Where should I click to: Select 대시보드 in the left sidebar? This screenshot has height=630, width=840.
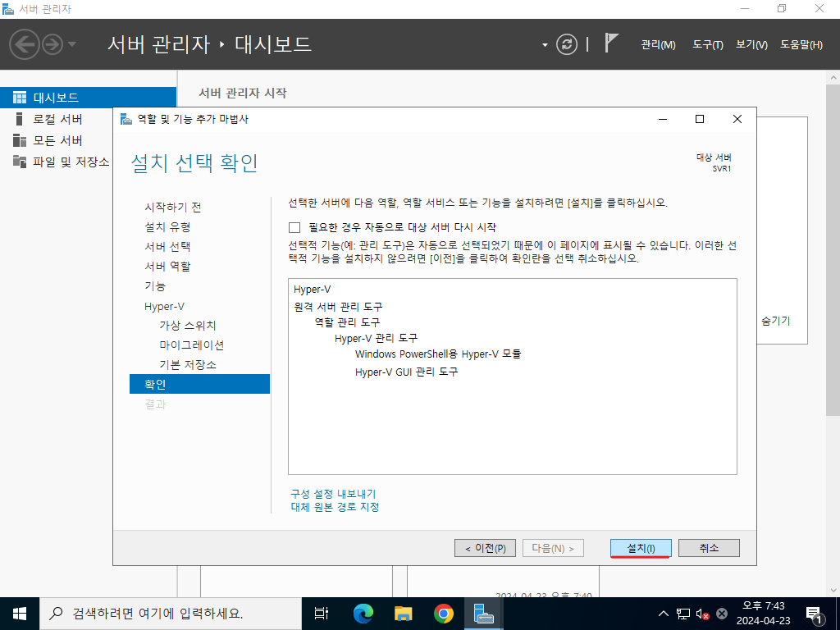pyautogui.click(x=88, y=98)
